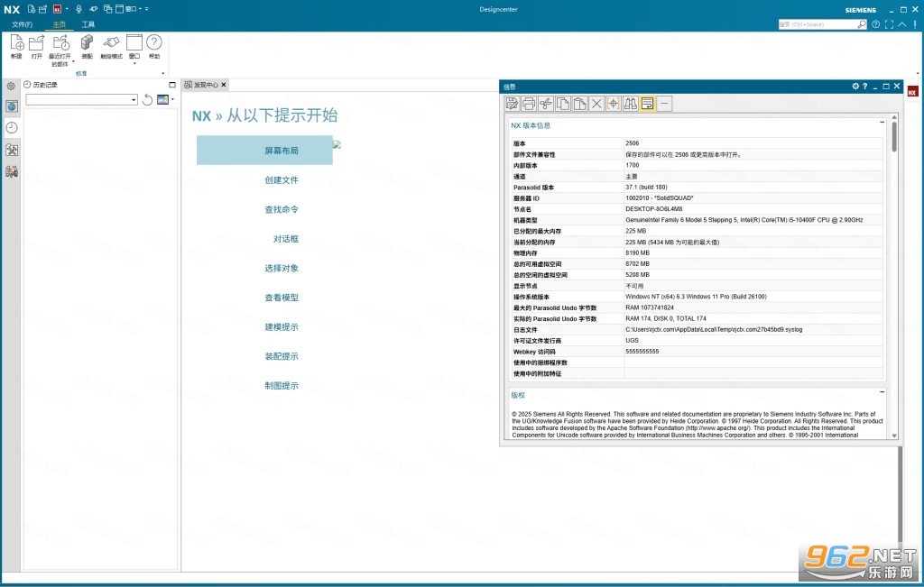Open the 查看模型 tip
Image resolution: width=924 pixels, height=587 pixels.
[x=282, y=298]
